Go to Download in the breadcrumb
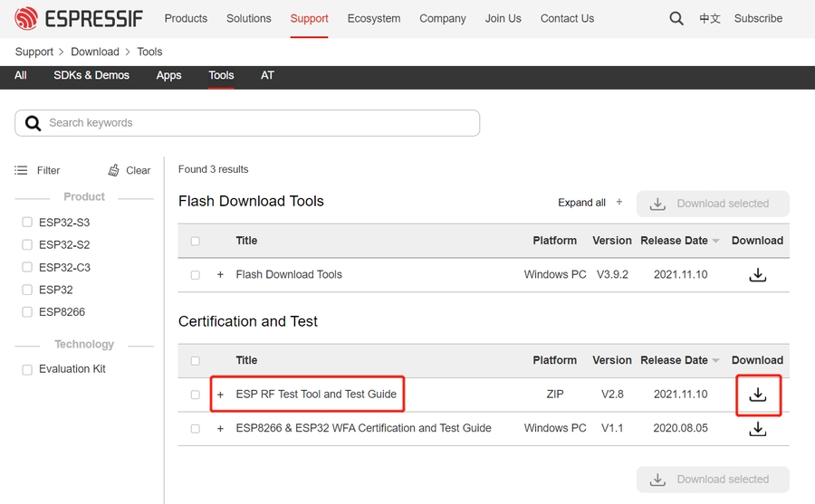815x504 pixels. [x=95, y=52]
